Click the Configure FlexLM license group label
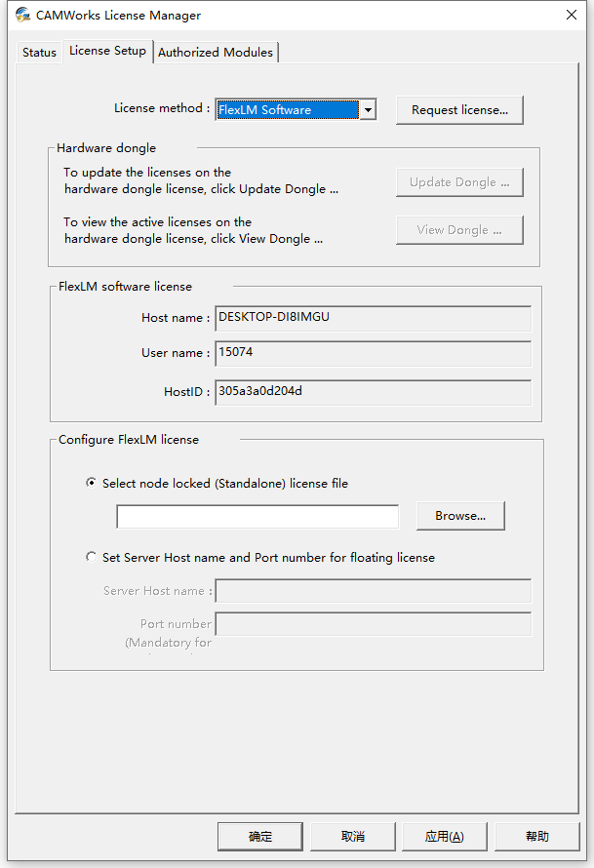 [129, 440]
